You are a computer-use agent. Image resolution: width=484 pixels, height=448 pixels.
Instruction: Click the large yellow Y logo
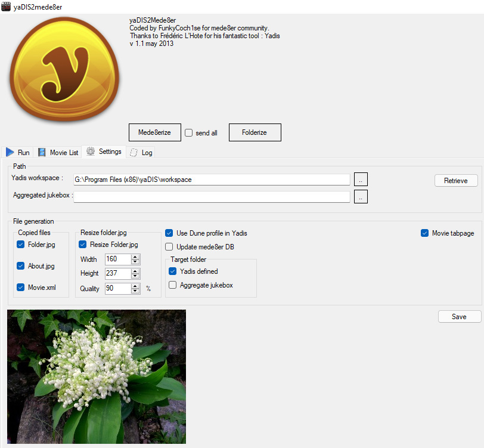tap(64, 69)
